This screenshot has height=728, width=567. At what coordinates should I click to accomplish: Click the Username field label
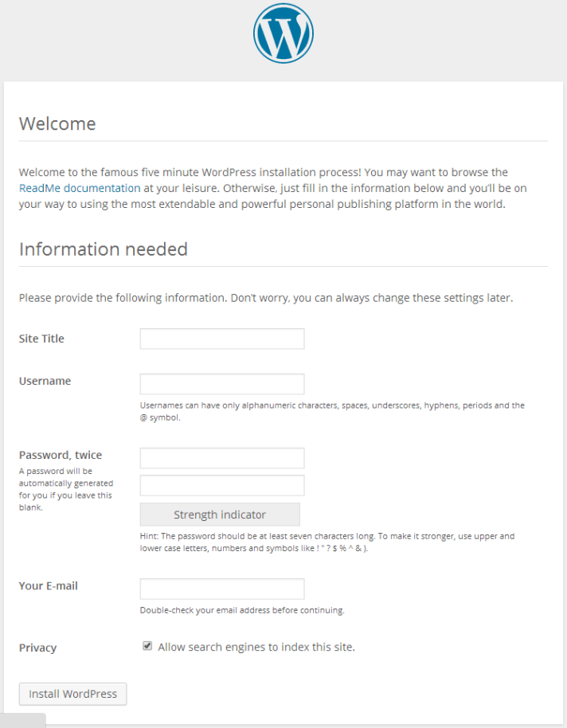[x=45, y=381]
